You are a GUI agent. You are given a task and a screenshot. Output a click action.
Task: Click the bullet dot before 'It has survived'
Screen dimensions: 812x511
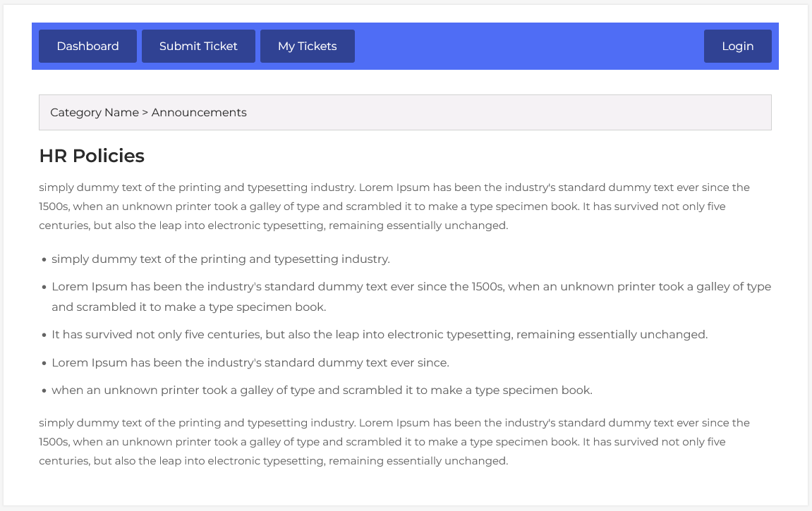(44, 335)
